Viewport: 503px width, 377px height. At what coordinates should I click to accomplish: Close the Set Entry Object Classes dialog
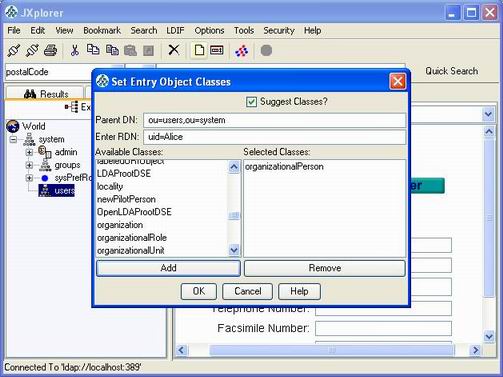(x=398, y=81)
